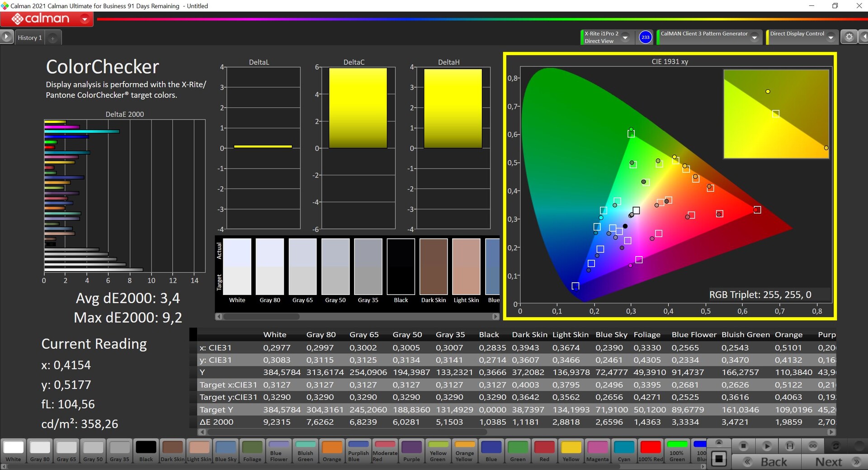Click the stop measurement icon
This screenshot has width=868, height=470.
(743, 446)
